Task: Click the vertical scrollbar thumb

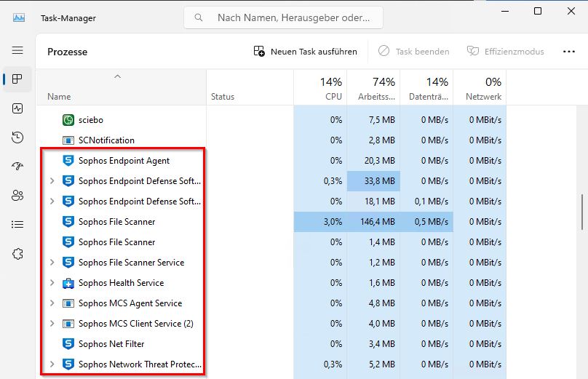Action: (581, 212)
